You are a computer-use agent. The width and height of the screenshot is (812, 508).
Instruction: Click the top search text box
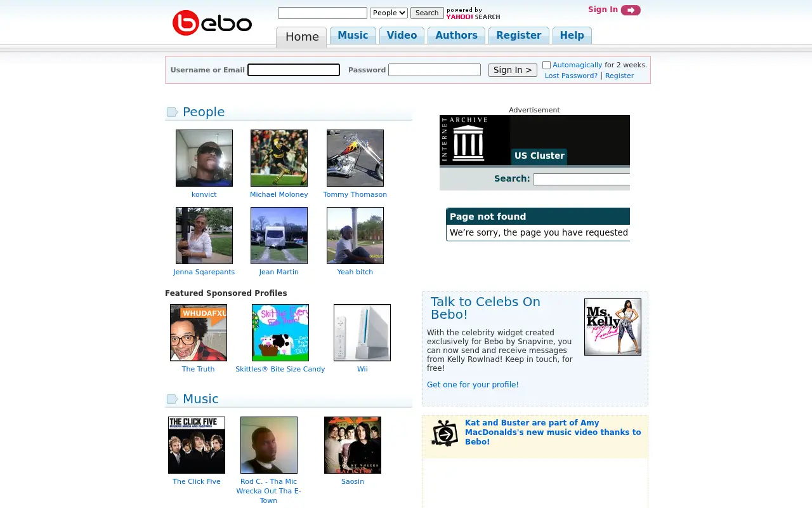pyautogui.click(x=322, y=13)
